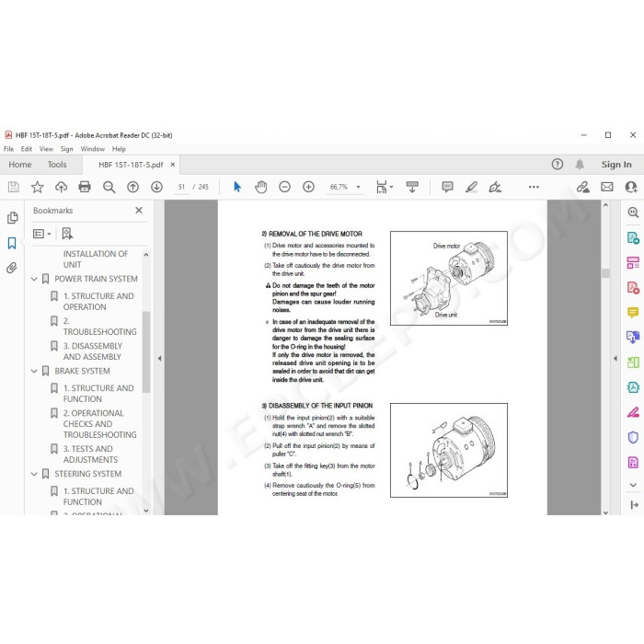Open the Attachments paperclip panel

point(12,269)
